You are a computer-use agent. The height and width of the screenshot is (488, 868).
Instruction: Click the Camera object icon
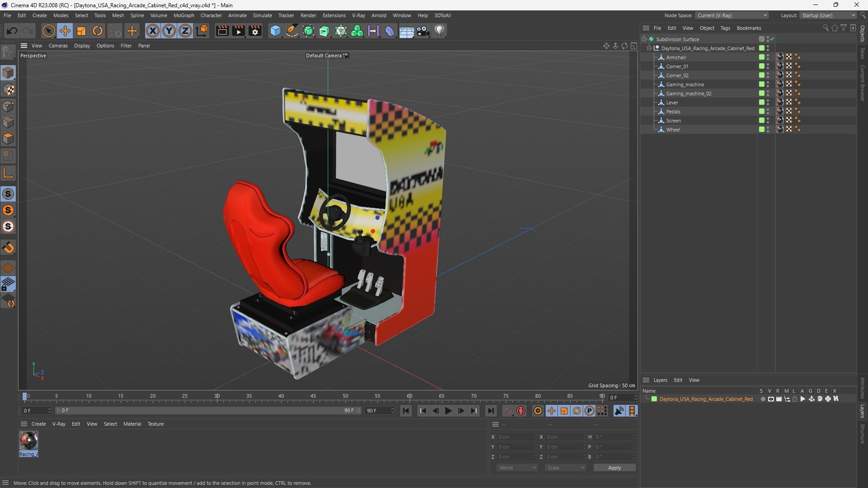(423, 31)
